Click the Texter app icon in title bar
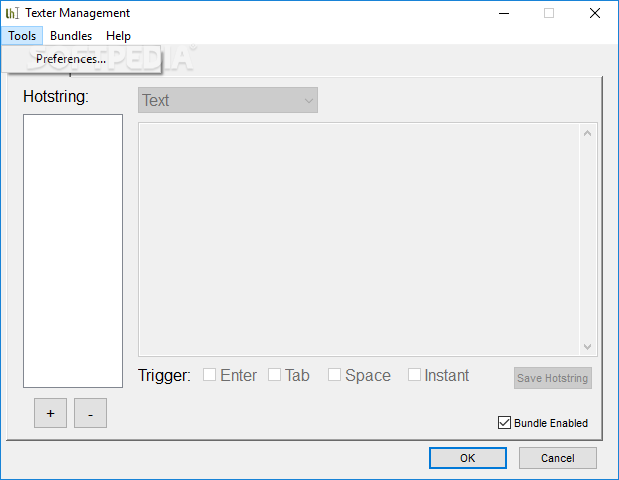Image resolution: width=619 pixels, height=480 pixels. point(12,13)
